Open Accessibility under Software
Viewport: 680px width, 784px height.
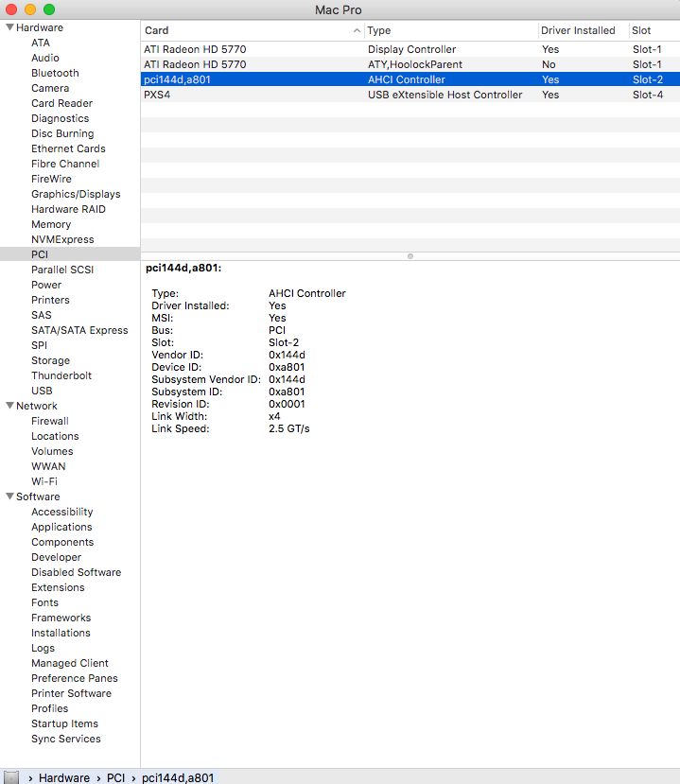point(62,512)
